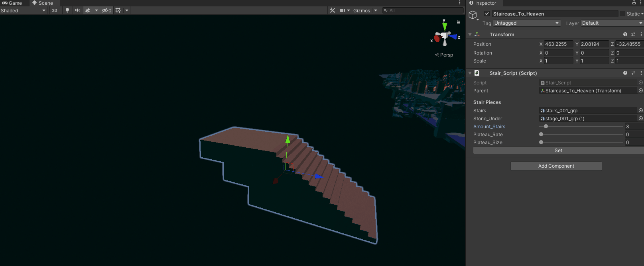Screen dimensions: 644x266
Task: Toggle scene lighting with the lightbulb icon
Action: pyautogui.click(x=67, y=10)
